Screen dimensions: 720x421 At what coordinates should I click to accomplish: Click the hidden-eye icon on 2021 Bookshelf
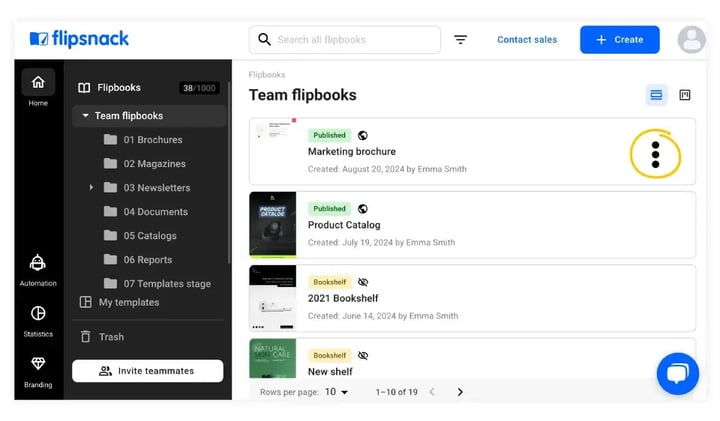tap(363, 282)
